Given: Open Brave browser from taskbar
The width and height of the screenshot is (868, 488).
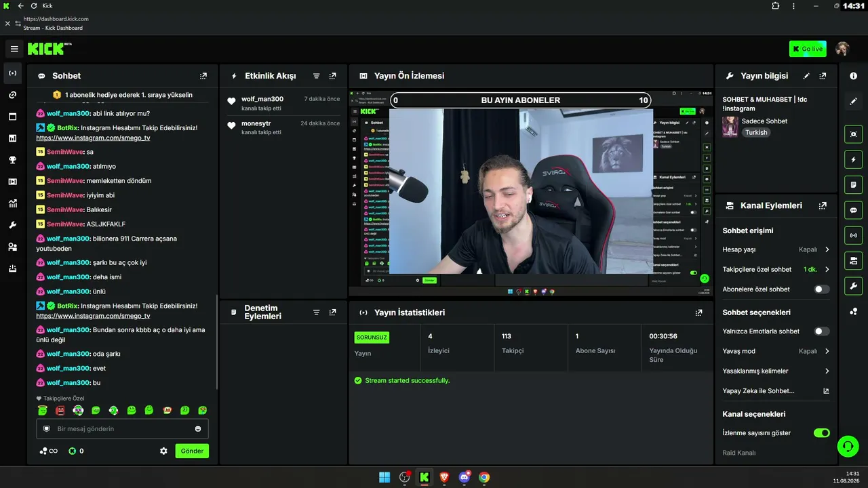Looking at the screenshot, I should tap(444, 477).
